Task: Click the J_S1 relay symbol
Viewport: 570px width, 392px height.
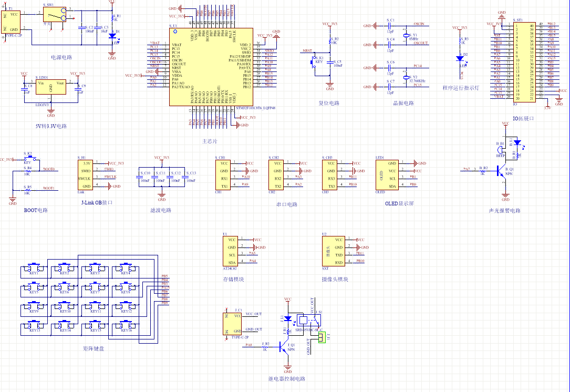Action: (308, 321)
